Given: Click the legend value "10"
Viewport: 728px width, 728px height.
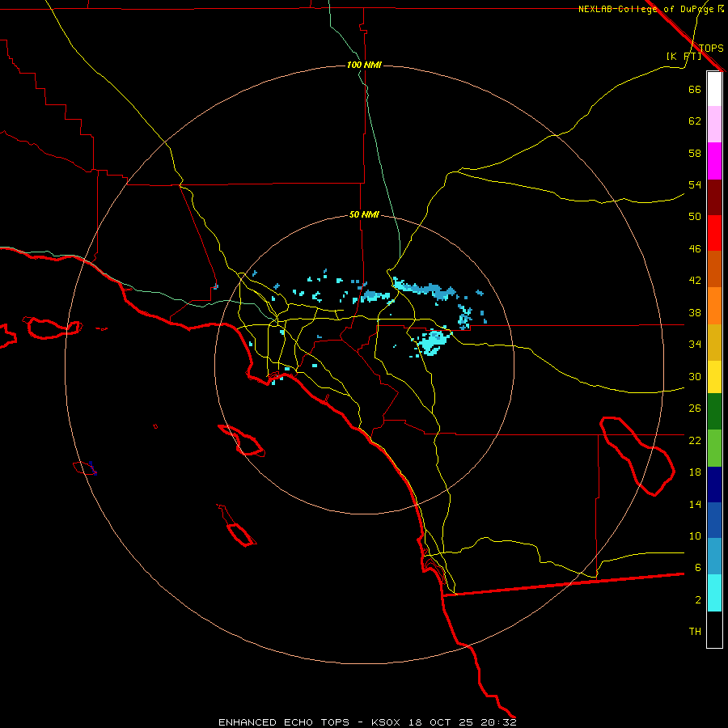Looking at the screenshot, I should (695, 536).
